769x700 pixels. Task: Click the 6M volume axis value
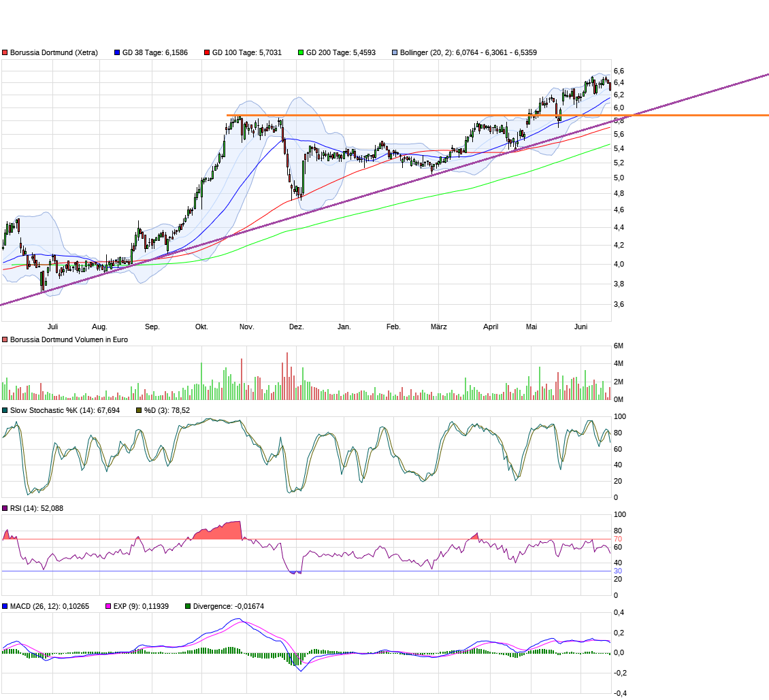coord(619,346)
